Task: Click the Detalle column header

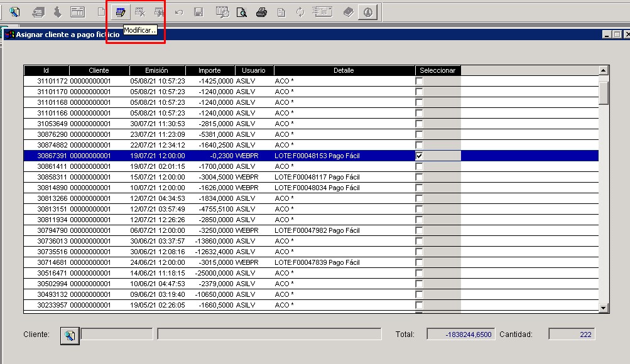Action: pyautogui.click(x=344, y=71)
